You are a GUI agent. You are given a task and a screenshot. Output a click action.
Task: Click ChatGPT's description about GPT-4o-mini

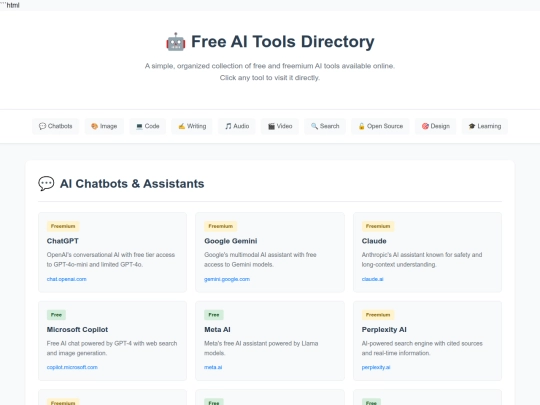coord(111,259)
